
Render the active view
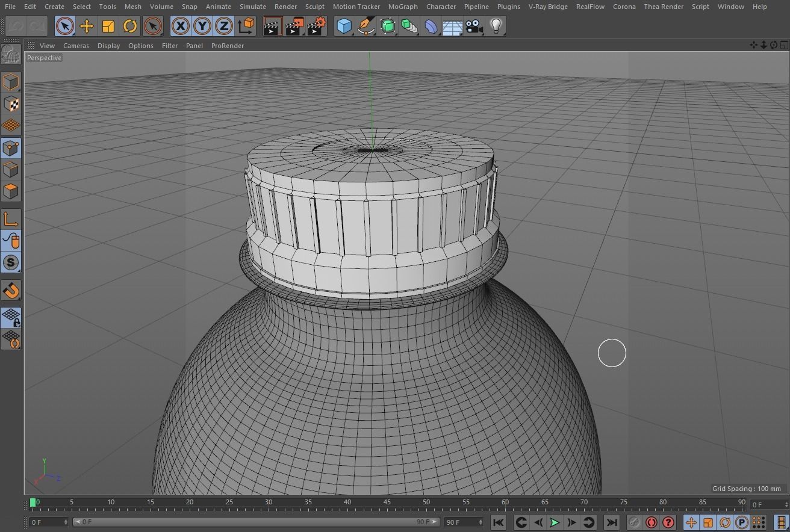tap(272, 26)
